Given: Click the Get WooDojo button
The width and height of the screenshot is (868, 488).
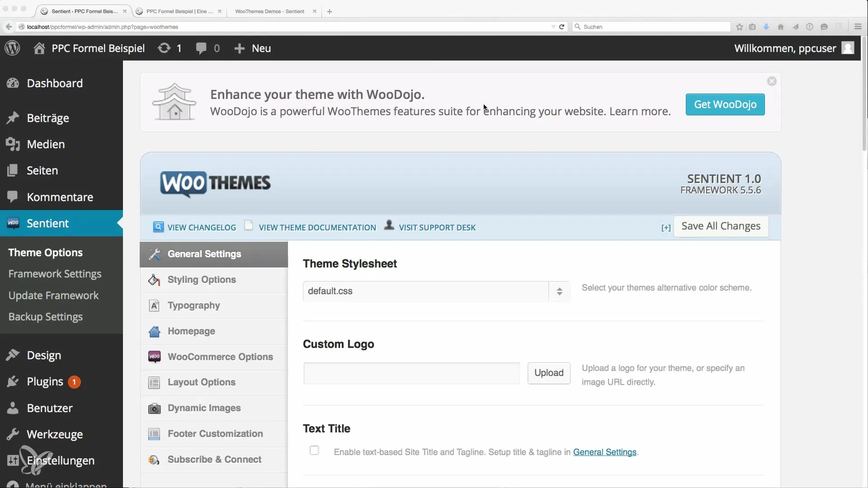Looking at the screenshot, I should click(725, 104).
